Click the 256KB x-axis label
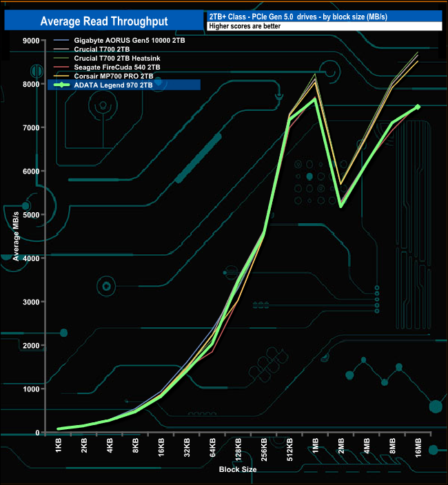Screen dimensions: 448x485 point(264,449)
